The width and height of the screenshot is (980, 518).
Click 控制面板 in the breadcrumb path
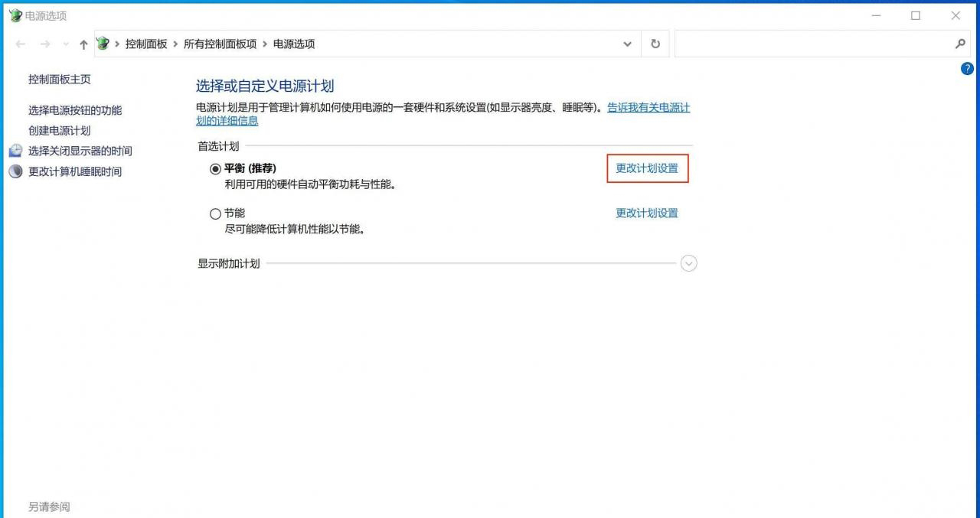pos(146,44)
